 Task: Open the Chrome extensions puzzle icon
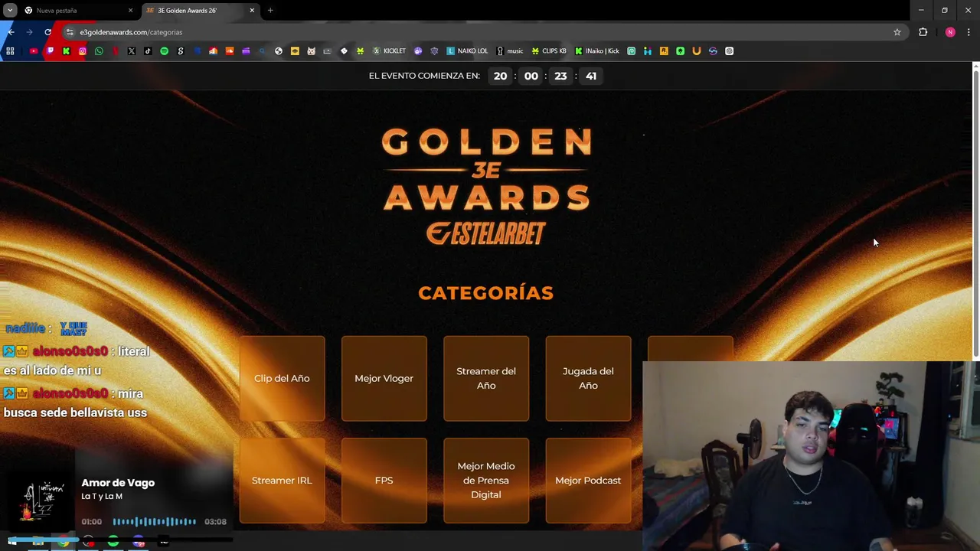923,32
